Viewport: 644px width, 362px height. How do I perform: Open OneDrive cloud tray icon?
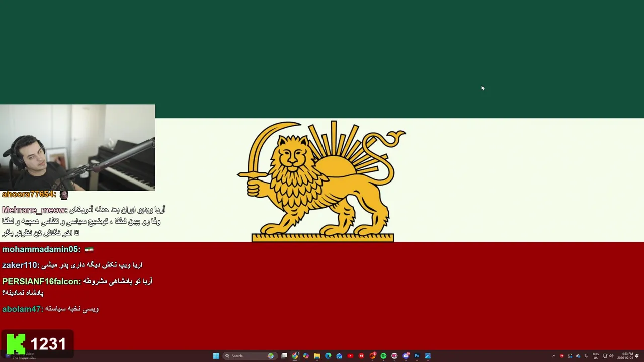pyautogui.click(x=578, y=356)
